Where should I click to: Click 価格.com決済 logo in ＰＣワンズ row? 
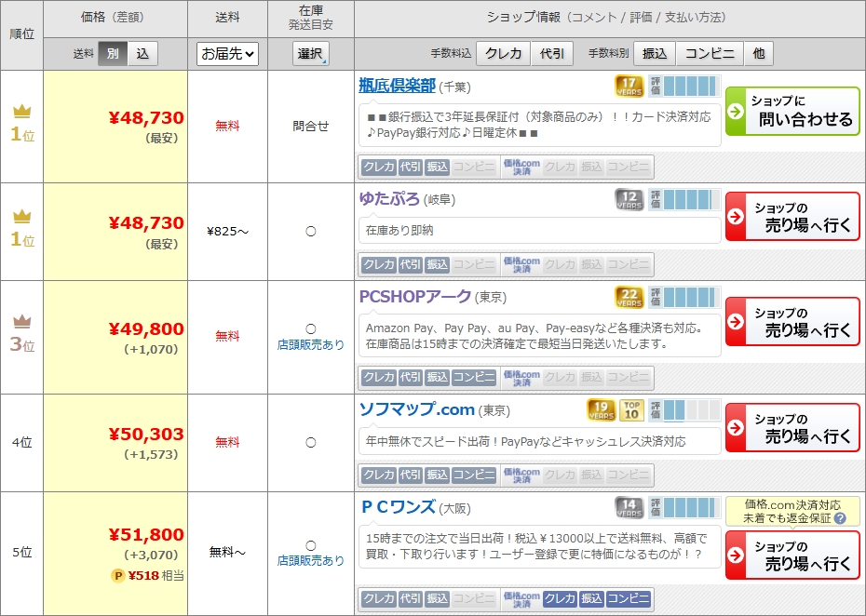click(521, 598)
